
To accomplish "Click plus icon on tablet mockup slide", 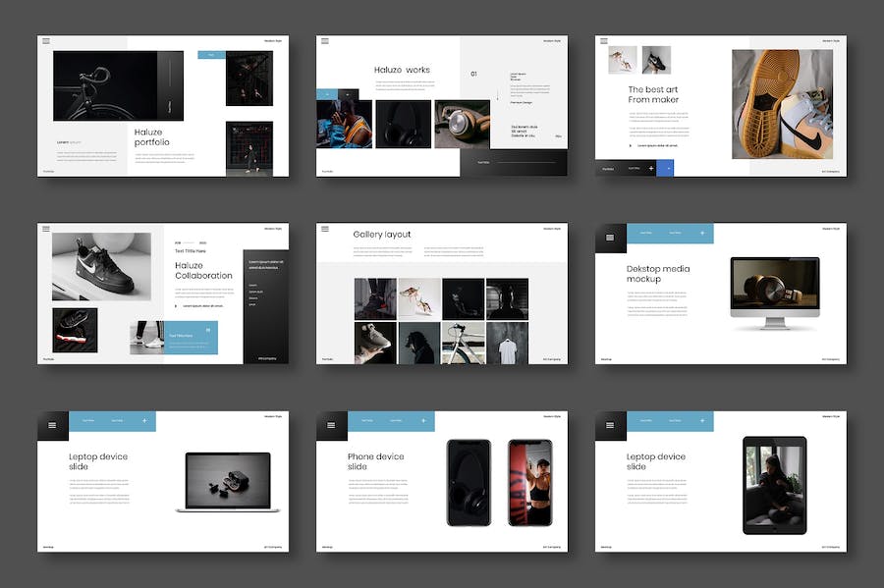I will [x=702, y=421].
